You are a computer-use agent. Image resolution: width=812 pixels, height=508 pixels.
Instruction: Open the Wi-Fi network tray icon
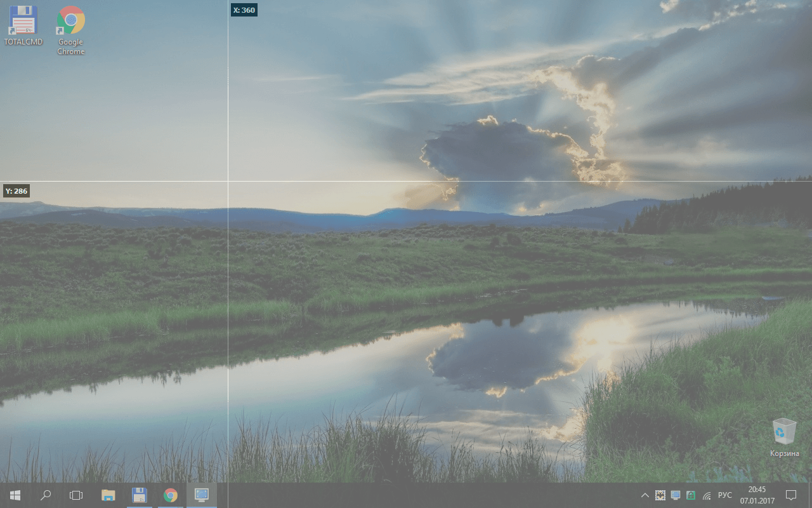tap(707, 495)
